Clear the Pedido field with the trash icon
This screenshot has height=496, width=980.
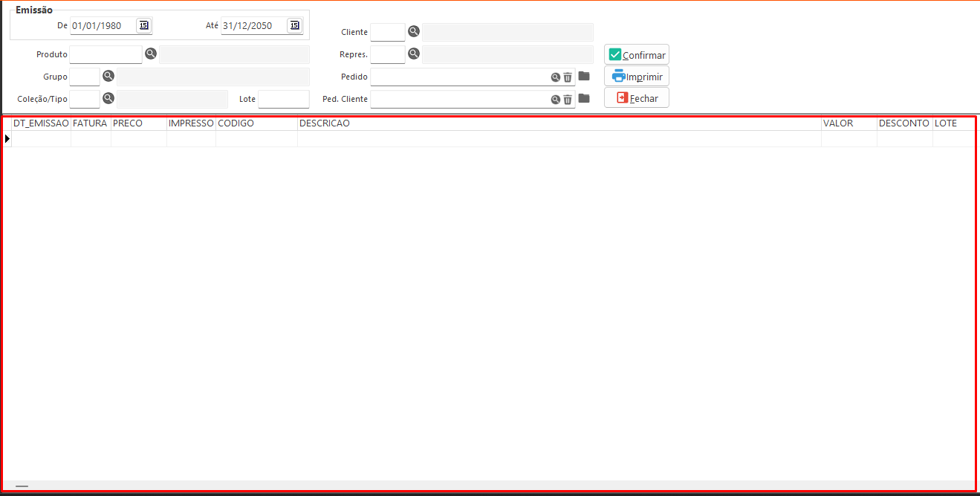click(x=568, y=77)
